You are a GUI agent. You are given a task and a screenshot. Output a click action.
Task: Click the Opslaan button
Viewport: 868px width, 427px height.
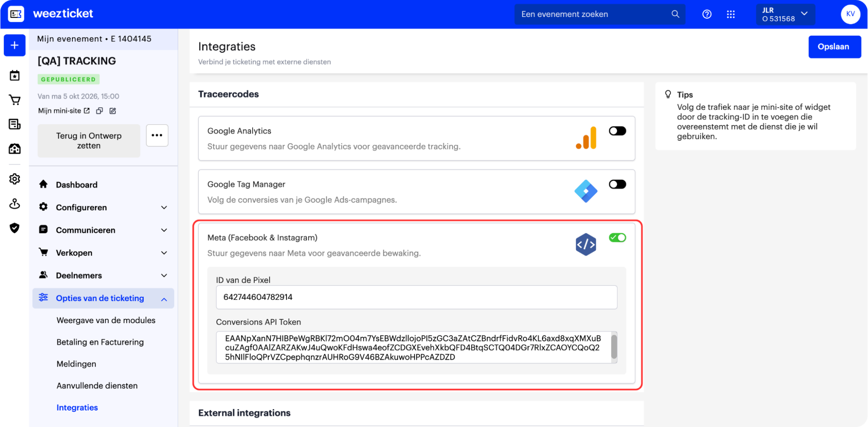pos(834,47)
